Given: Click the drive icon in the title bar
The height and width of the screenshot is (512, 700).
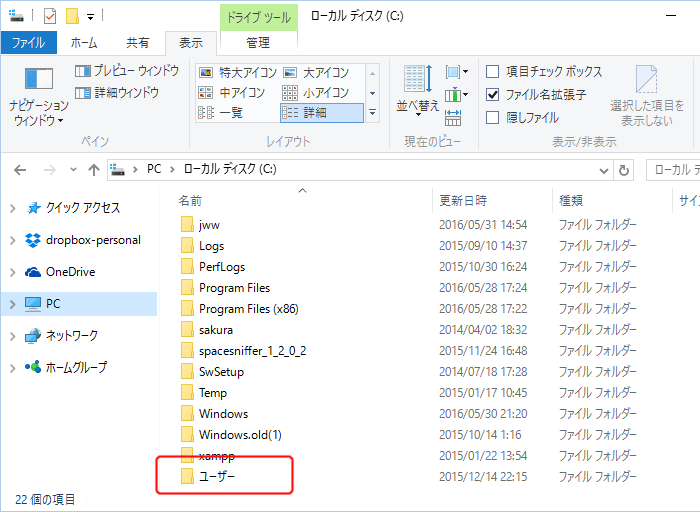Looking at the screenshot, I should tap(16, 16).
